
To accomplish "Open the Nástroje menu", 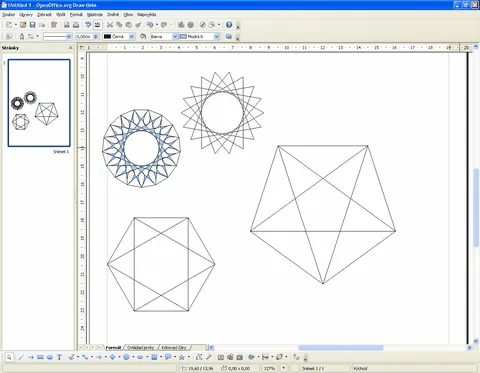I will coord(95,15).
